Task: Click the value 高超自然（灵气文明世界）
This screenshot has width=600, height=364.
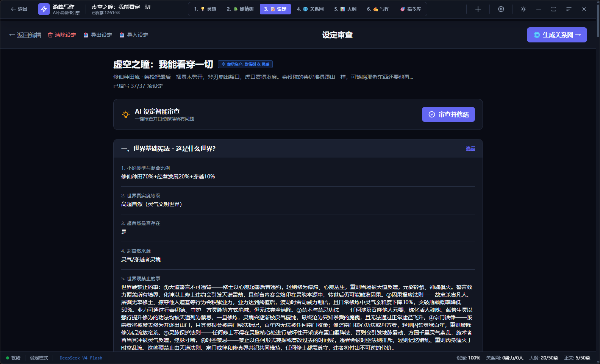Action: [152, 204]
